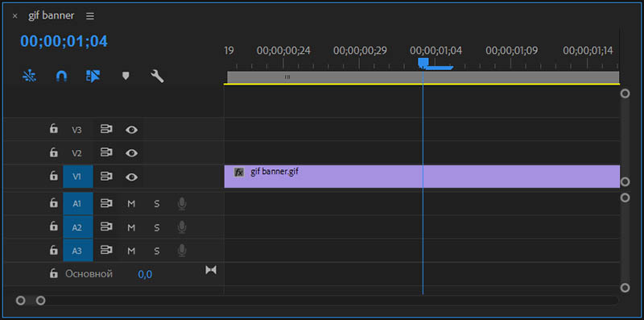Toggle sync lock on V1
The width and height of the screenshot is (644, 320).
click(106, 177)
